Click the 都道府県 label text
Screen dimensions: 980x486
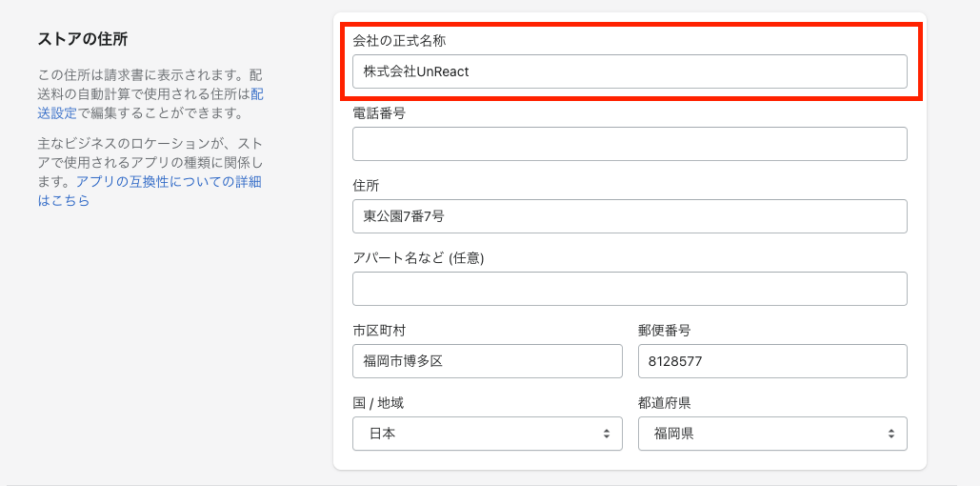tap(664, 402)
